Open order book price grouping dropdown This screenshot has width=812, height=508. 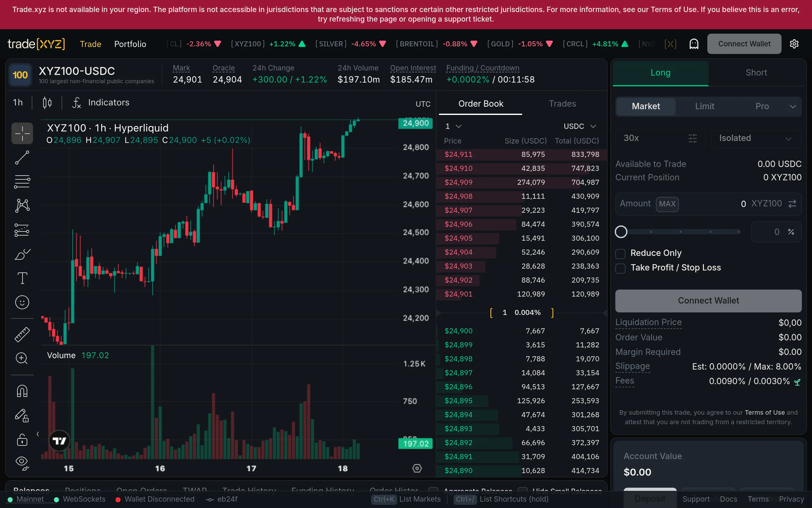click(x=453, y=126)
